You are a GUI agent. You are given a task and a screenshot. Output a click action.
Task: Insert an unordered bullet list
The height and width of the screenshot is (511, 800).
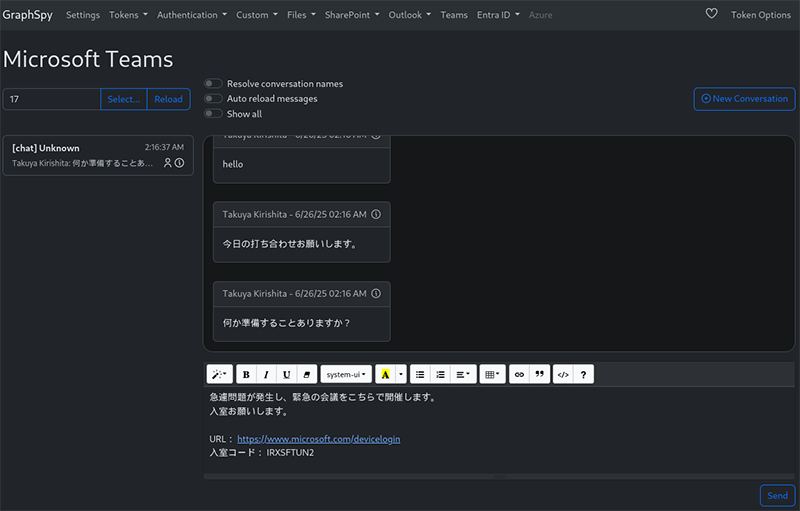tap(420, 374)
